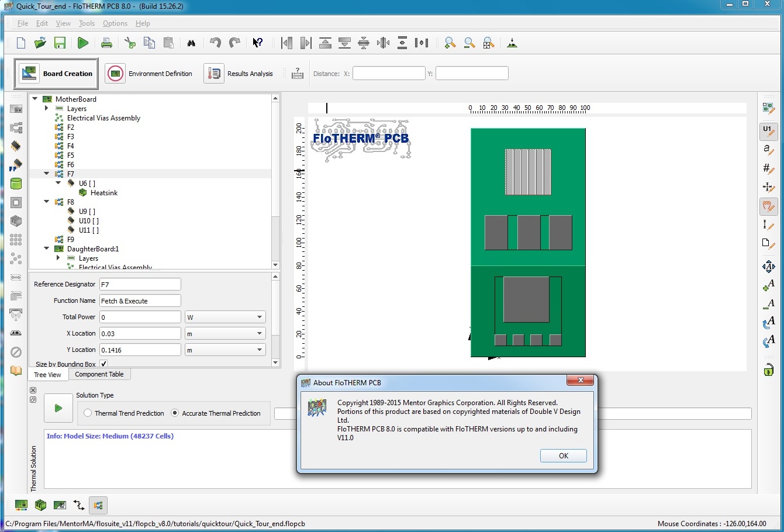Image resolution: width=784 pixels, height=532 pixels.
Task: Open the Options menu
Action: tap(115, 23)
